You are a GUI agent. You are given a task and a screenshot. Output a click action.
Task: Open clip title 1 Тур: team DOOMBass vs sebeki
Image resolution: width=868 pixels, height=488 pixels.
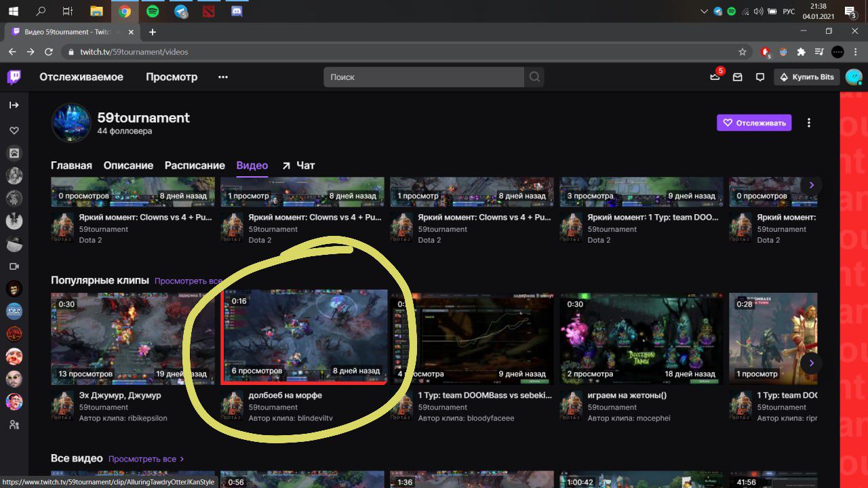(485, 395)
